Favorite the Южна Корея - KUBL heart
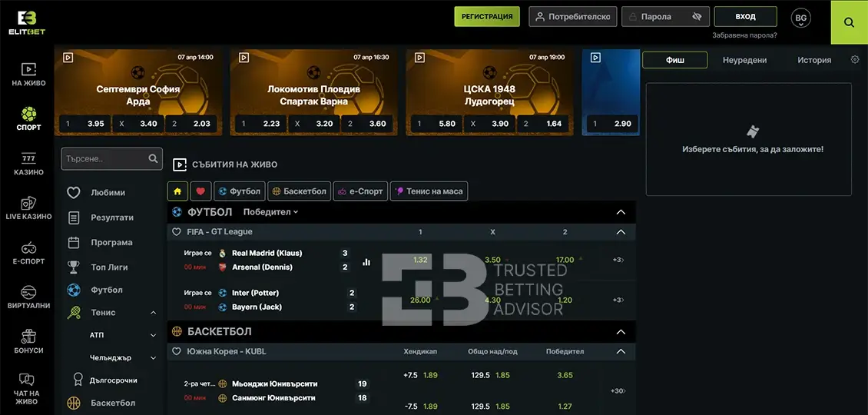 point(177,351)
